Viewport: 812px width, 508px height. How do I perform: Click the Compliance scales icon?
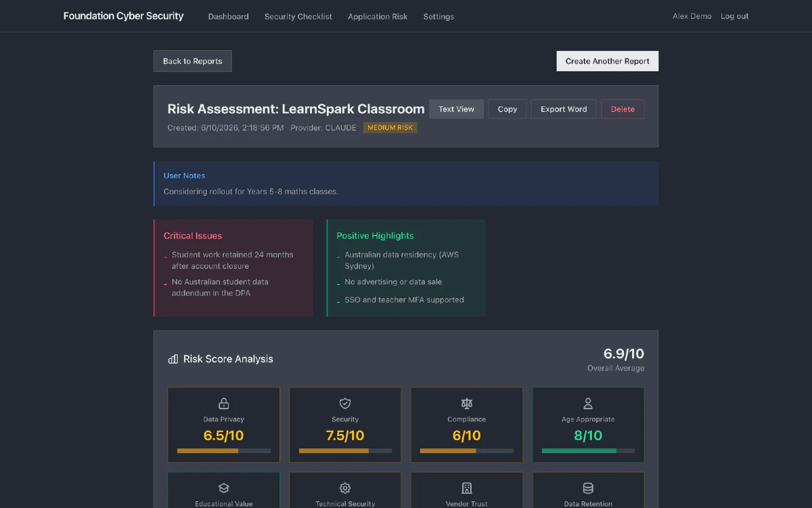pos(467,404)
